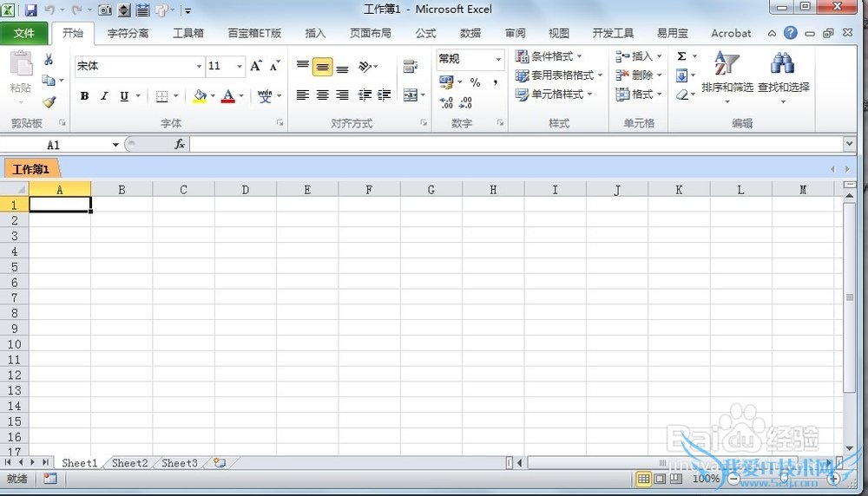Viewport: 868px width, 496px height.
Task: Click the Fill down arrow icon
Action: pos(682,75)
